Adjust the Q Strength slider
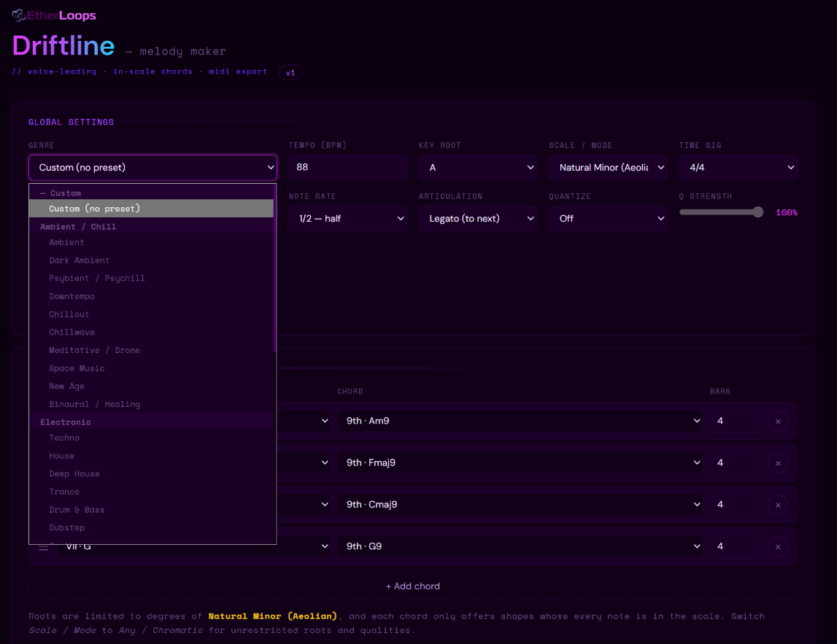Viewport: 837px width, 644px height. pos(721,212)
